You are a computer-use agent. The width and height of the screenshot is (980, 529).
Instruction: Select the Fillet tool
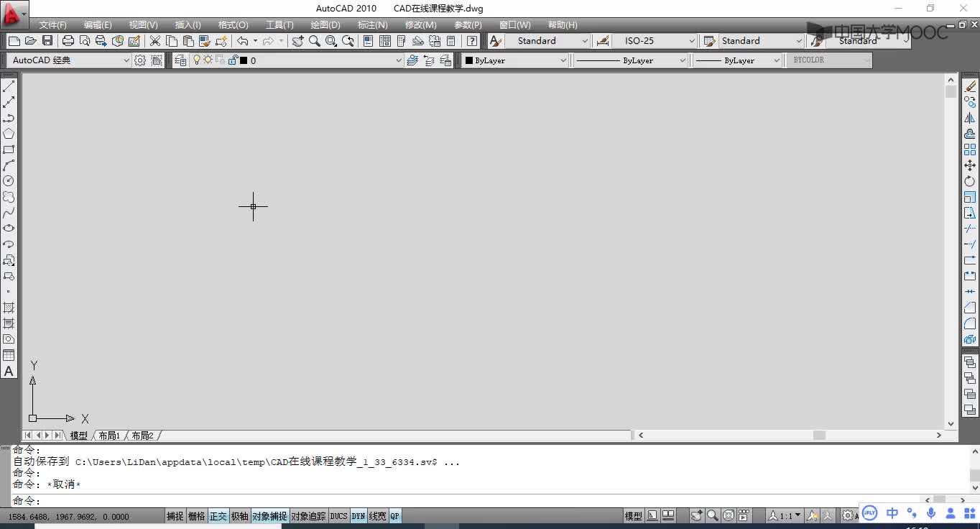pyautogui.click(x=970, y=323)
